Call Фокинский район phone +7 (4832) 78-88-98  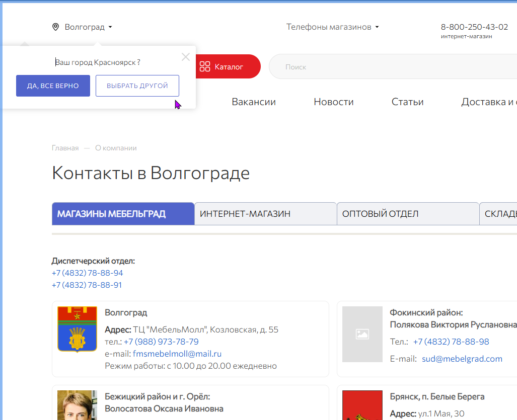click(451, 342)
